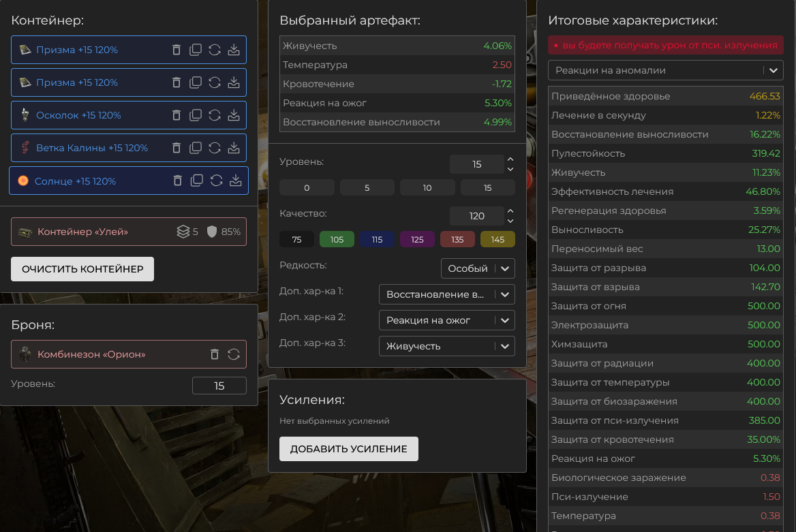Increase the Уровень value with up arrow

(510, 159)
